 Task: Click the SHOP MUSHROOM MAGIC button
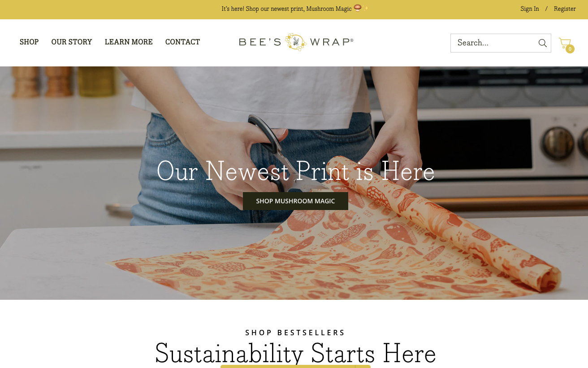[295, 201]
